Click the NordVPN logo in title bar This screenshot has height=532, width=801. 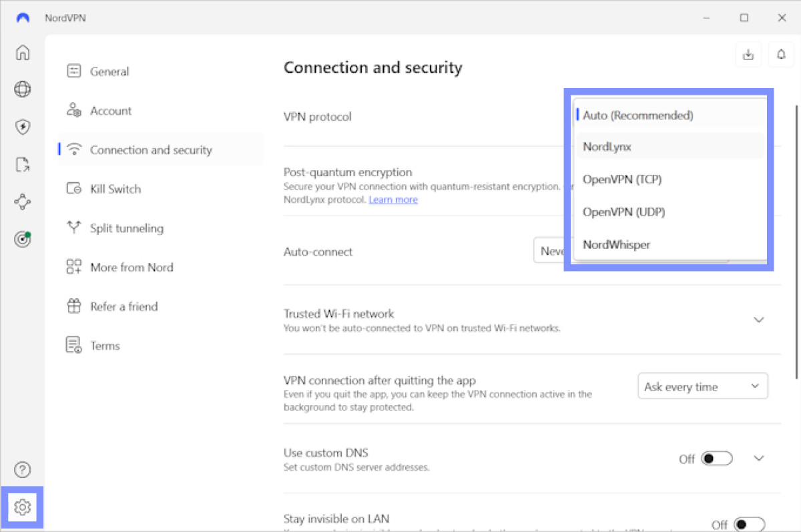coord(23,18)
